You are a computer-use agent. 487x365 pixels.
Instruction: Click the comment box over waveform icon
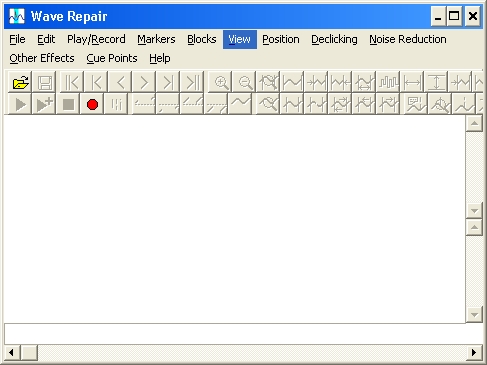coord(416,104)
